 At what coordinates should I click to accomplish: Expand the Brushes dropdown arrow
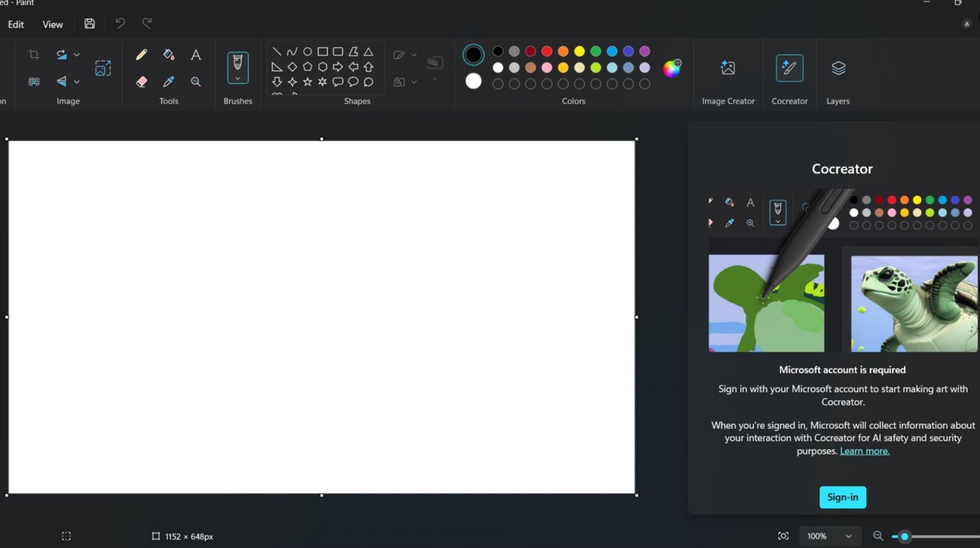click(x=238, y=78)
